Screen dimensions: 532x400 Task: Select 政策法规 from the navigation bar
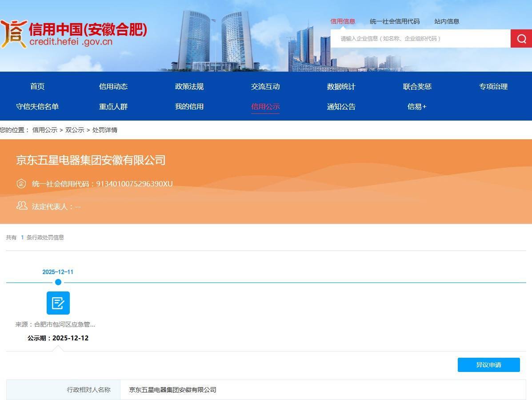pyautogui.click(x=189, y=86)
